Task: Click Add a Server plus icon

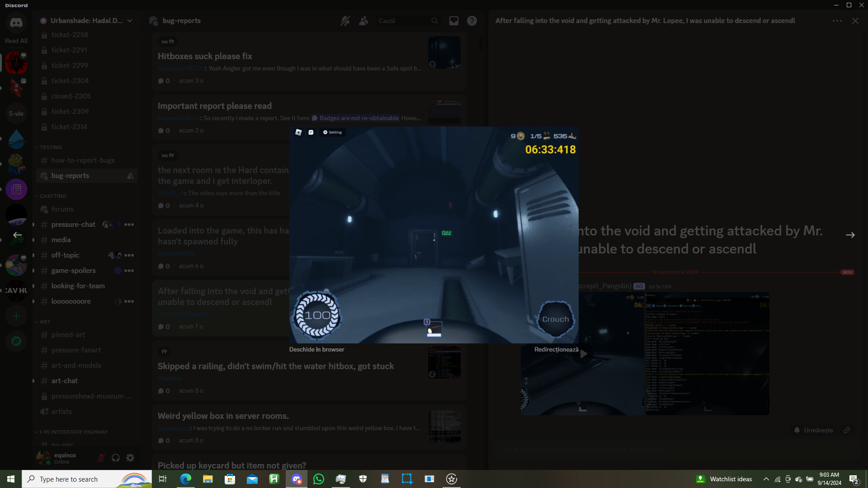Action: pos(16,316)
